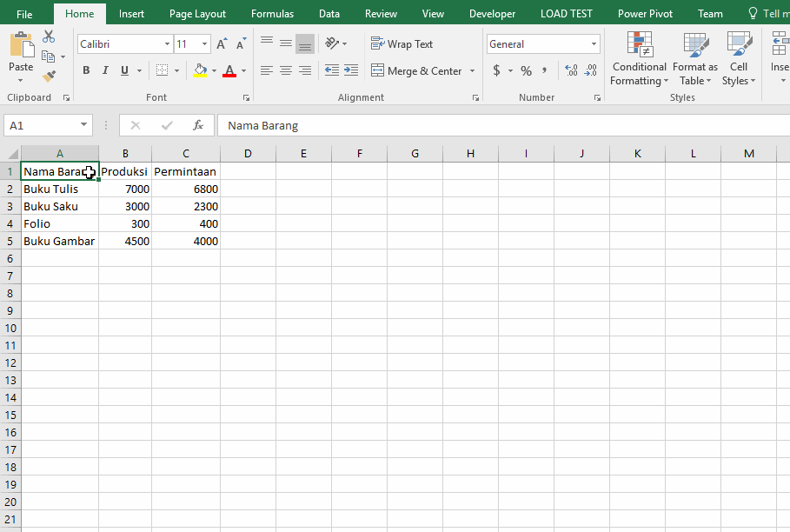
Task: Apply Comma style
Action: tap(545, 70)
